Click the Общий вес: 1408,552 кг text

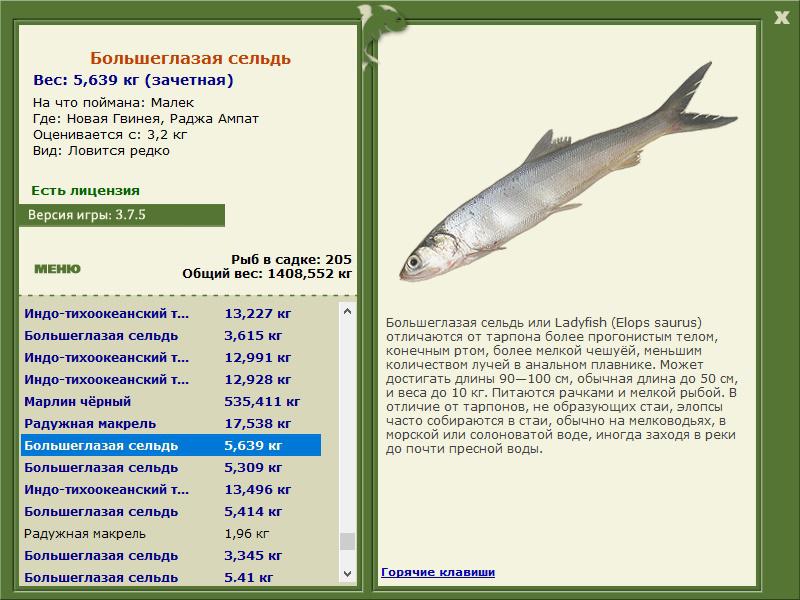tap(267, 273)
